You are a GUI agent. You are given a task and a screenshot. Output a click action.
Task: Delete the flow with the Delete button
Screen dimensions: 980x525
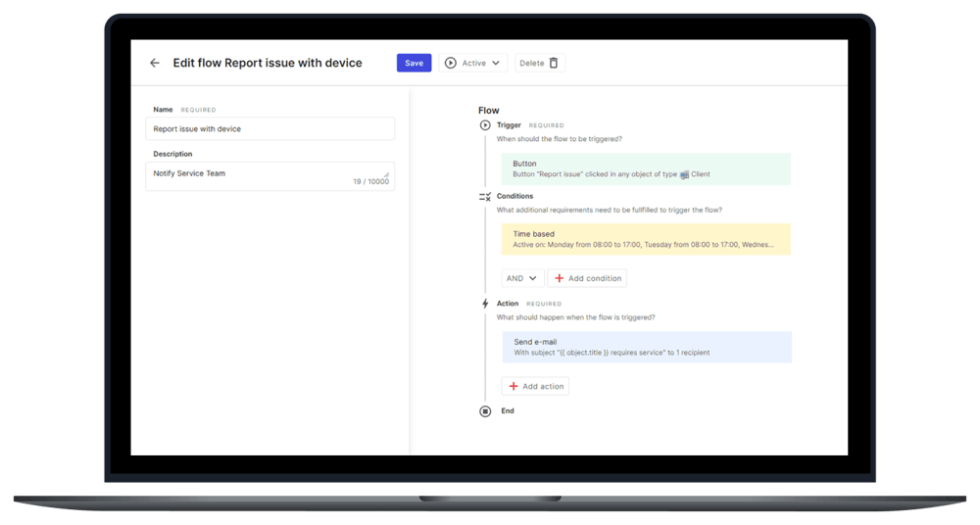coord(540,63)
